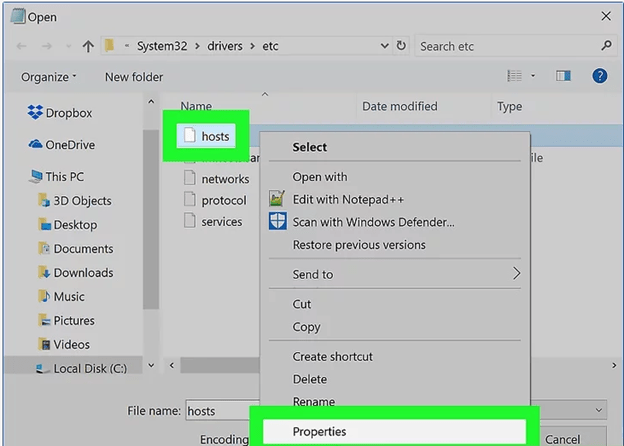Click the horizontal scroll right arrow
The width and height of the screenshot is (624, 446).
[x=614, y=365]
